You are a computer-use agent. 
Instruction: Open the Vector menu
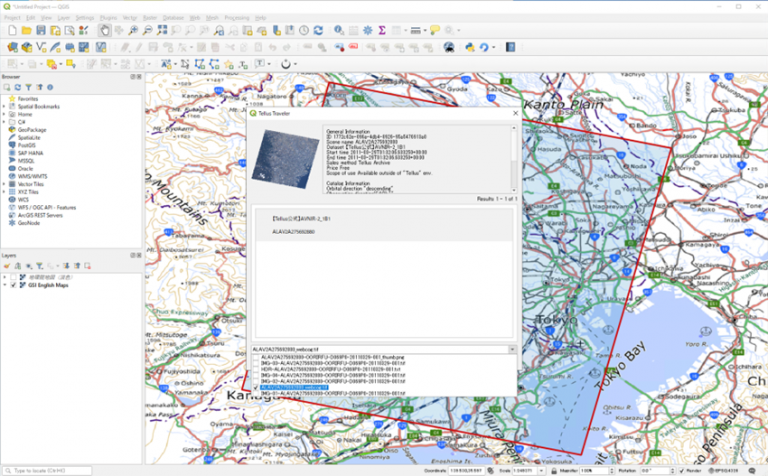[x=130, y=18]
